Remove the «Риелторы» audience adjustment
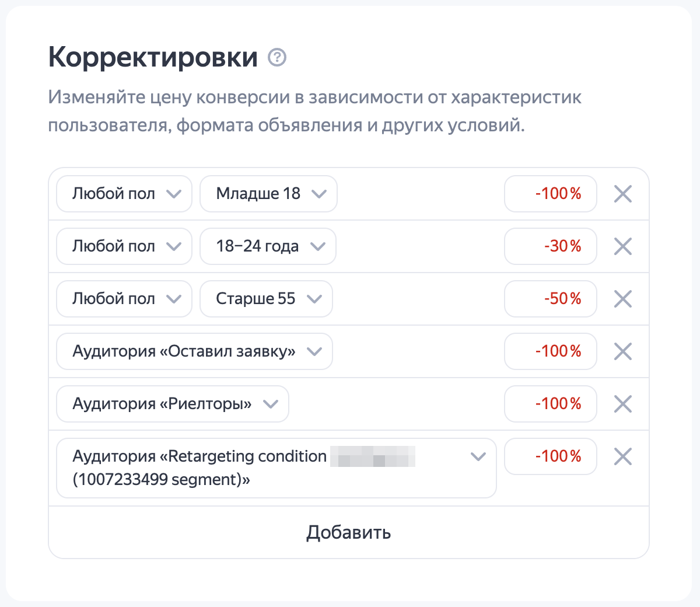Viewport: 700px width, 607px height. point(623,404)
